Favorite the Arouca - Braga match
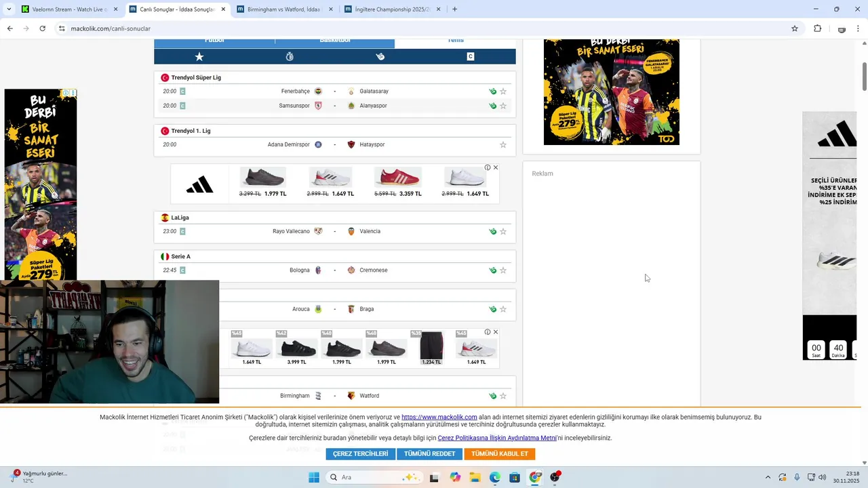 pyautogui.click(x=503, y=309)
